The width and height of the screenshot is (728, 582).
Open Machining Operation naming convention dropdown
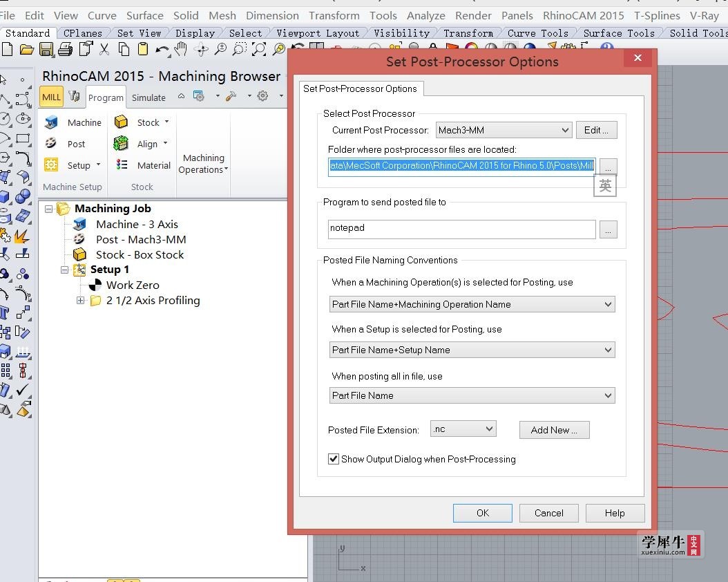pos(472,304)
